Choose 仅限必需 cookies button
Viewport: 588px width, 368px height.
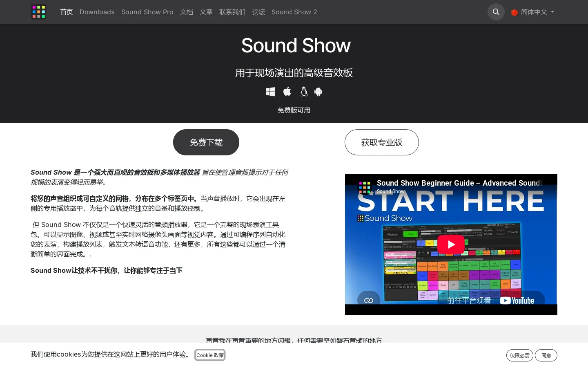coord(520,355)
